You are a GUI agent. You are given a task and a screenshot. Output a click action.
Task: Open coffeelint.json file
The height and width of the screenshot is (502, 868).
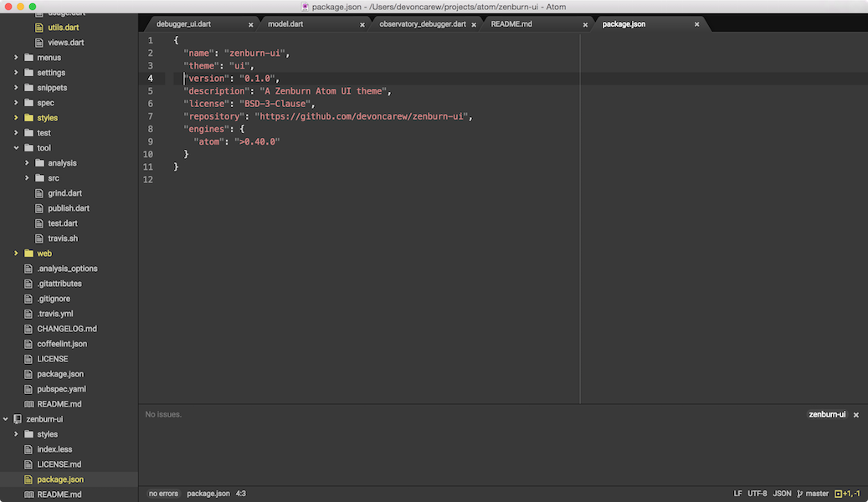62,344
